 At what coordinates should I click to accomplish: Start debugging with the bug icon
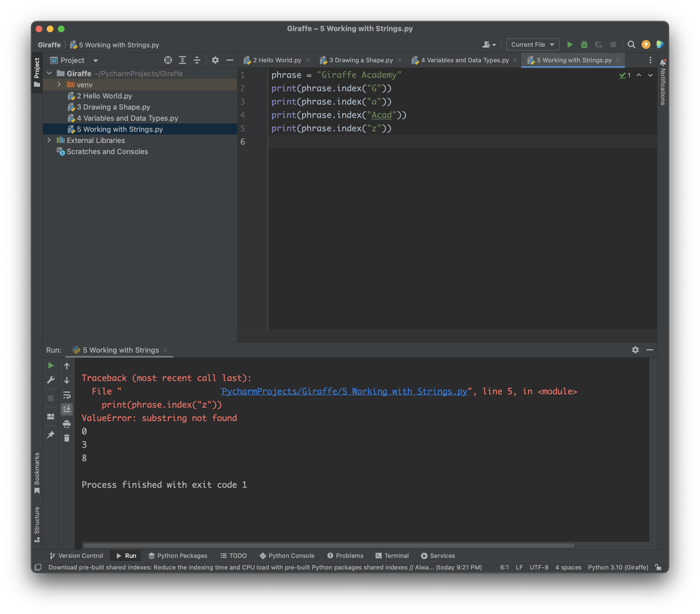pyautogui.click(x=584, y=44)
